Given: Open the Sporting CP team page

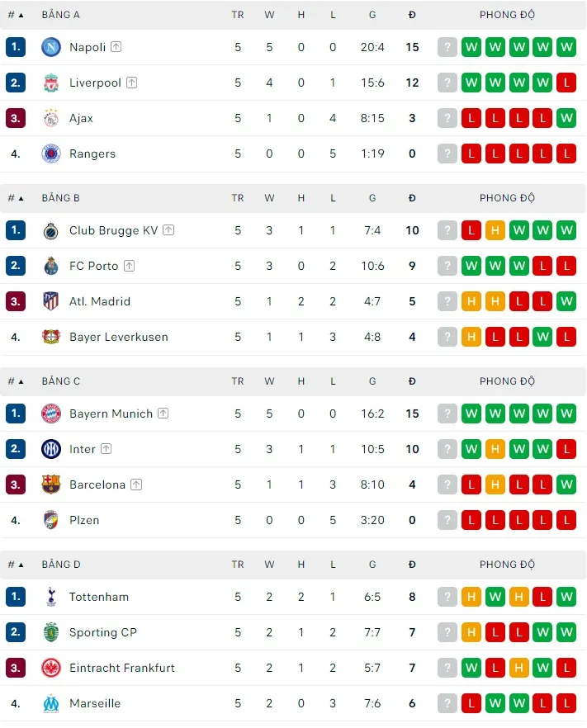Looking at the screenshot, I should pyautogui.click(x=103, y=632).
